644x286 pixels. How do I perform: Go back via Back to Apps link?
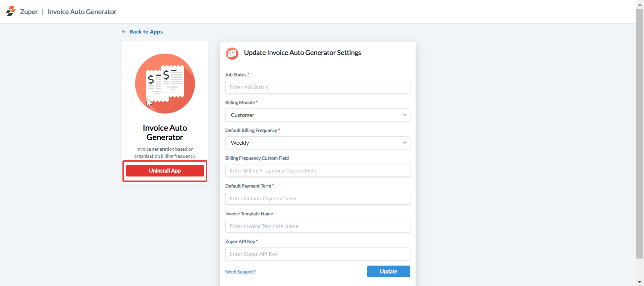coord(146,31)
